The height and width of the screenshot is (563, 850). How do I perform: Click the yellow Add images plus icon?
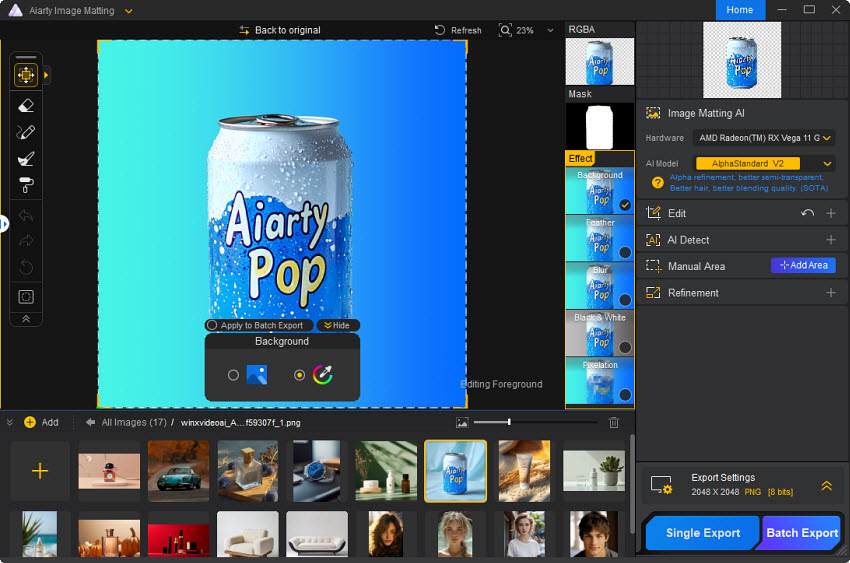pos(30,423)
